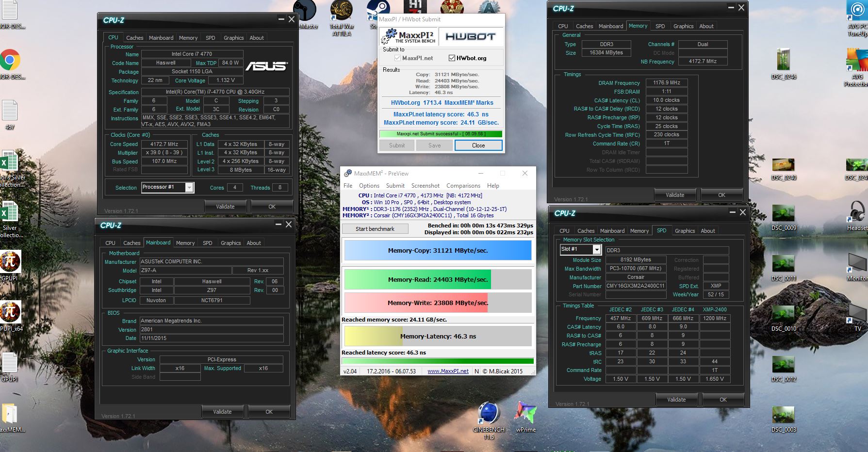Open the text file named 467
The height and width of the screenshot is (452, 868).
click(x=10, y=114)
